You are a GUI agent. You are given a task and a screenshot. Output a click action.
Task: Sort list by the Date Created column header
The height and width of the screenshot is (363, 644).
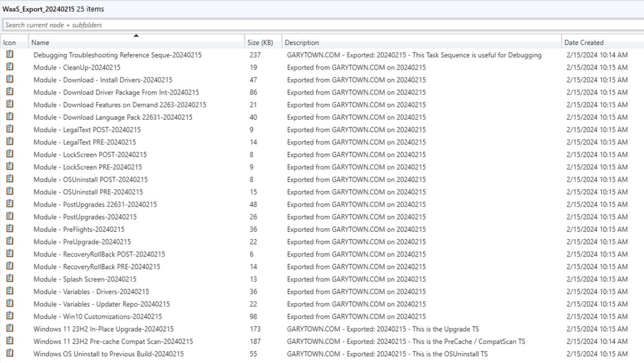[x=603, y=42]
